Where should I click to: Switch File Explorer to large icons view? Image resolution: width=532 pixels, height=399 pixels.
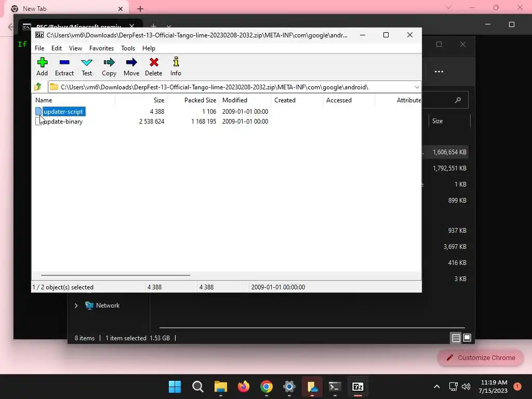click(467, 338)
